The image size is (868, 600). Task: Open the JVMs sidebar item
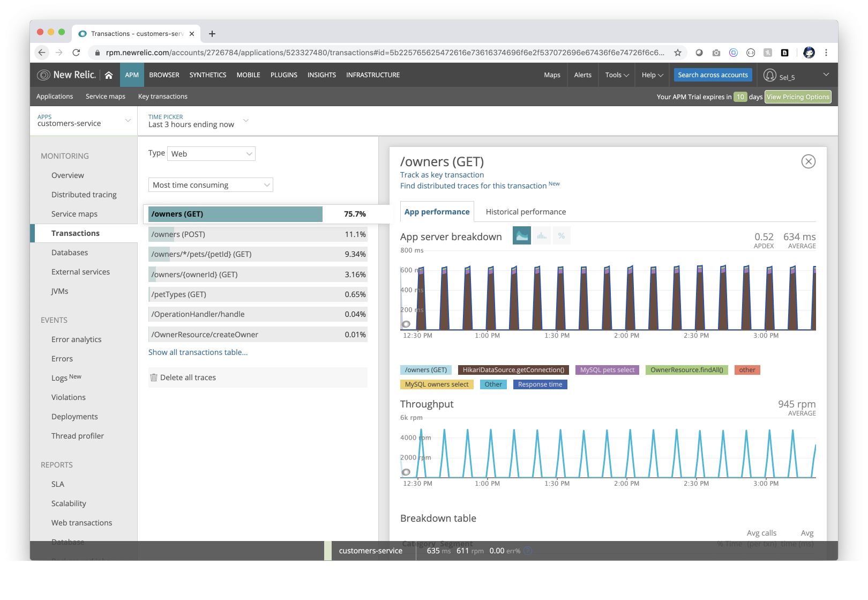59,291
